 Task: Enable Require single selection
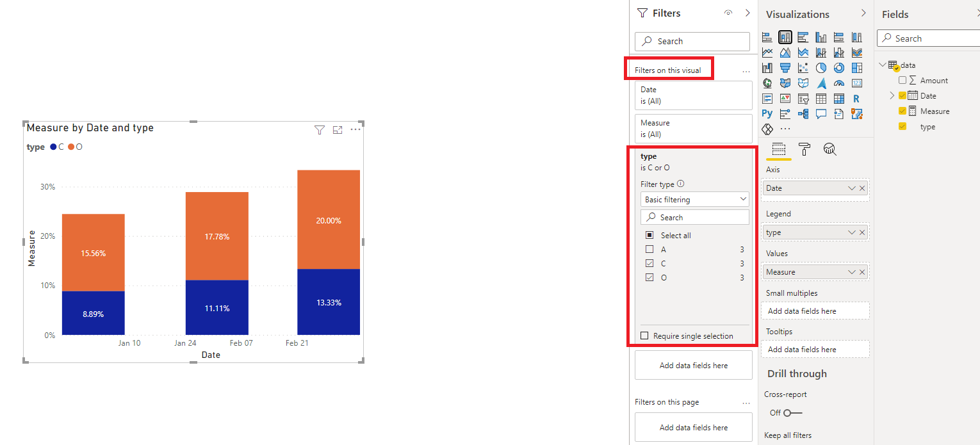click(645, 336)
